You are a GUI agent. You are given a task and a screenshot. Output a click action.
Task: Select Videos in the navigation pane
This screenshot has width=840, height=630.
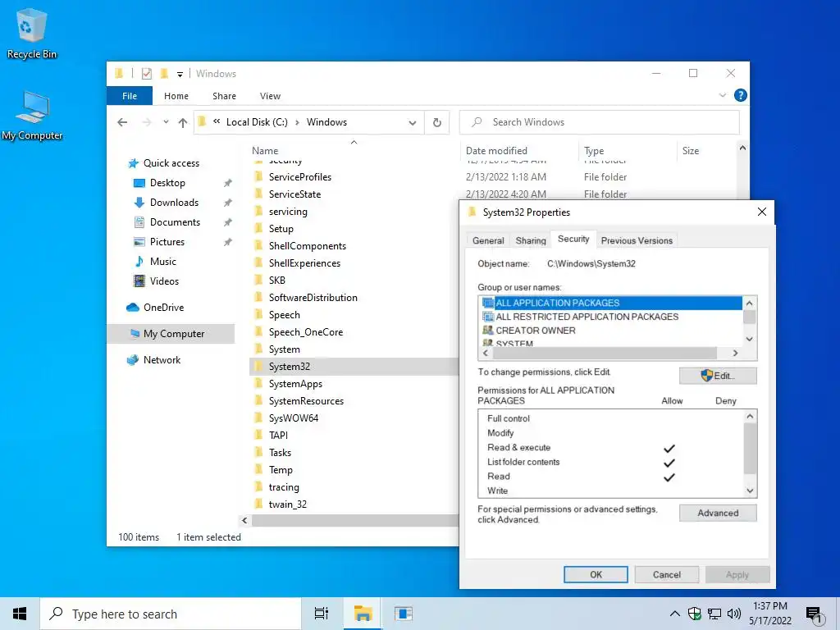pos(164,281)
